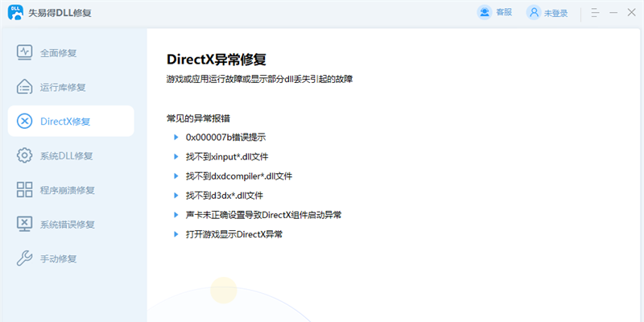Click the 客服 headset avatar icon
This screenshot has height=322, width=644.
[485, 12]
